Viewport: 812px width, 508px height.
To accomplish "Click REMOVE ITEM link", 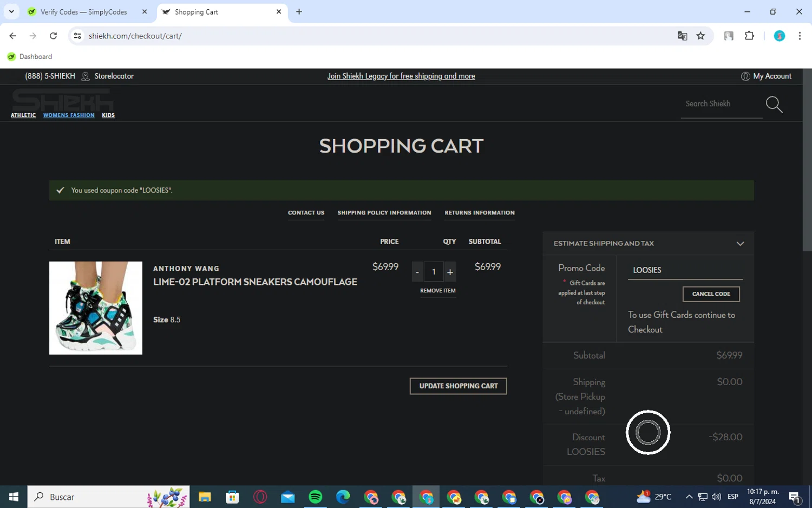I will pyautogui.click(x=438, y=291).
